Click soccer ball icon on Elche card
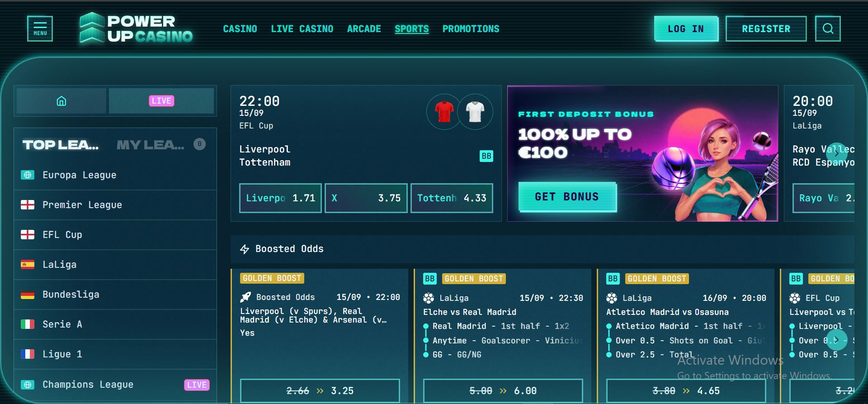 [x=429, y=298]
